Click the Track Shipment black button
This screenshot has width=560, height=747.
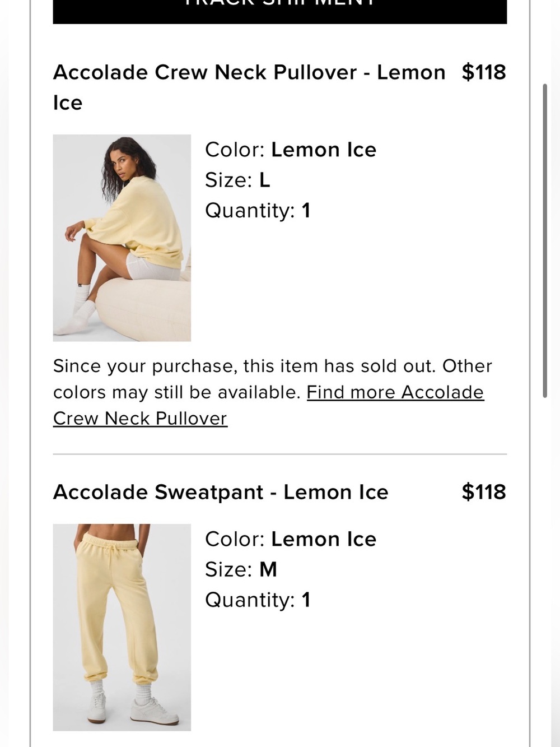(x=280, y=11)
